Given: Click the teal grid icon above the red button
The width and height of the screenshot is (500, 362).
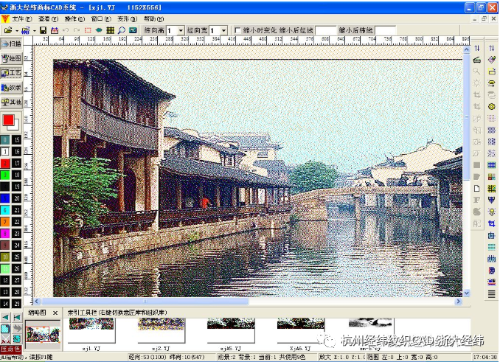Looking at the screenshot, I should pos(17,339).
